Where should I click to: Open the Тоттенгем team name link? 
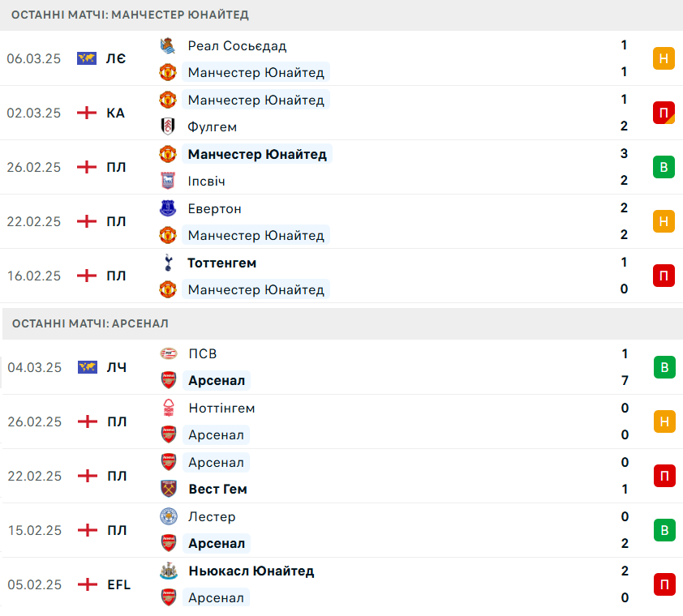pyautogui.click(x=221, y=263)
